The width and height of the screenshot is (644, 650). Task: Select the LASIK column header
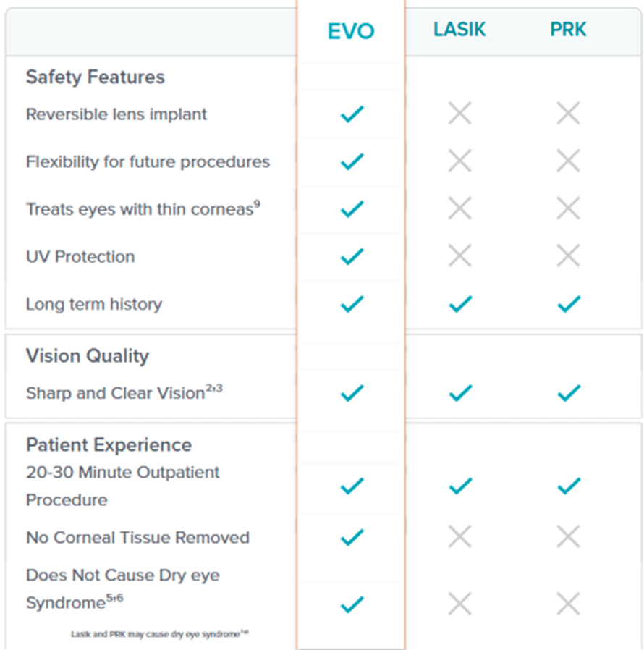point(459,30)
